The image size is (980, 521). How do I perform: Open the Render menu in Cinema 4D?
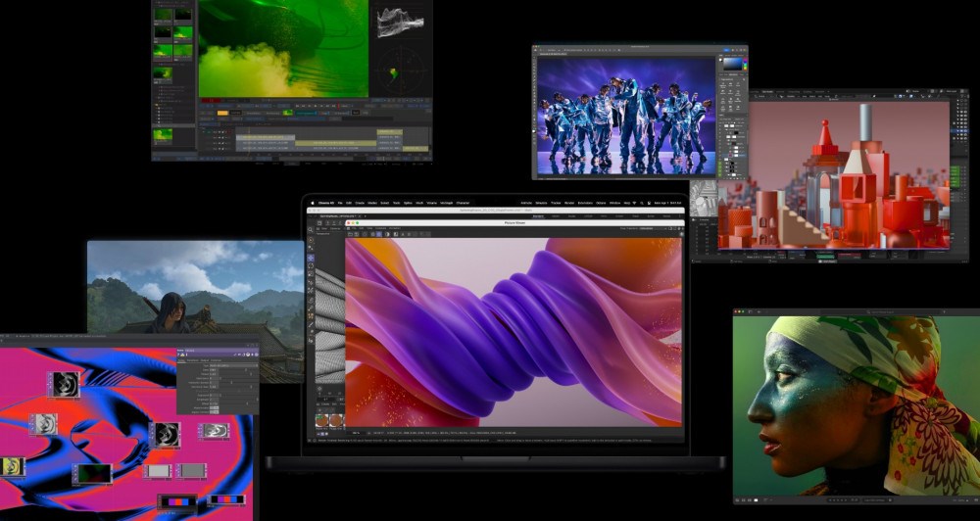[569, 203]
